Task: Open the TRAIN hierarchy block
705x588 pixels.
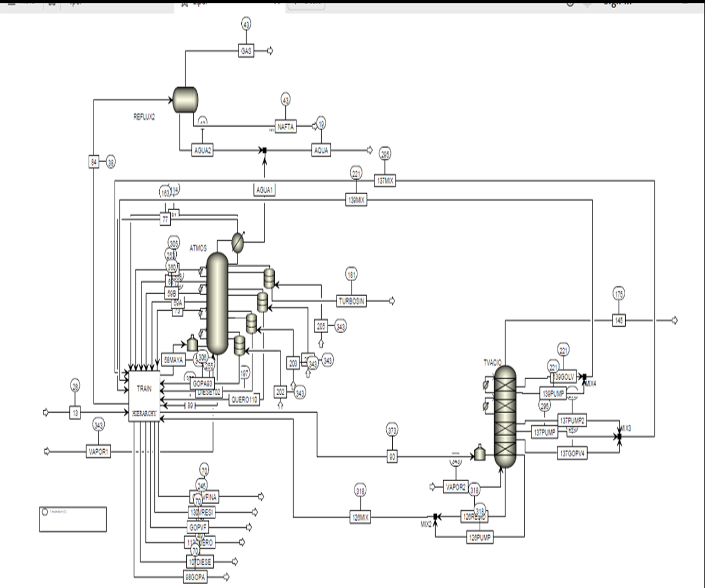Action: click(x=144, y=396)
